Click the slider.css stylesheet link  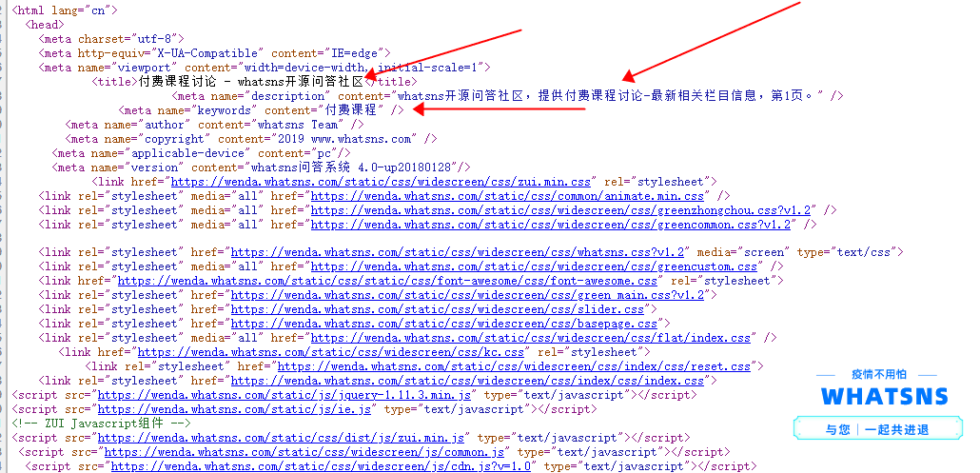pyautogui.click(x=438, y=309)
